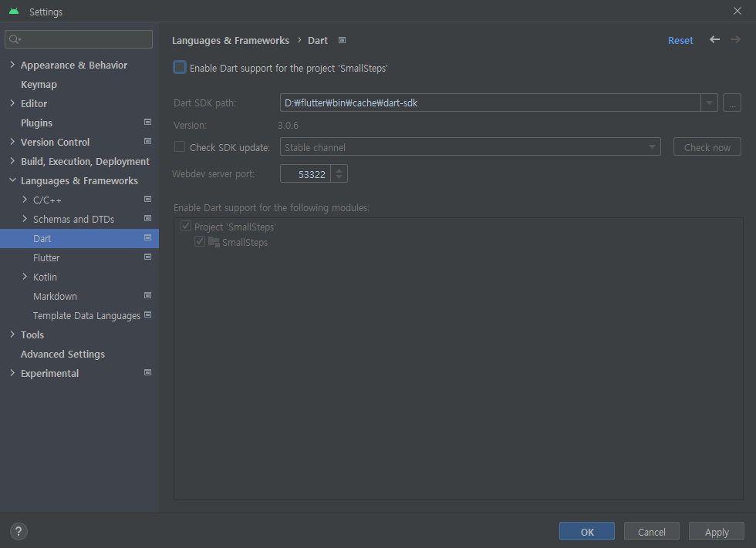Click project-level icon next to C/C++
The image size is (756, 548).
pyautogui.click(x=147, y=200)
